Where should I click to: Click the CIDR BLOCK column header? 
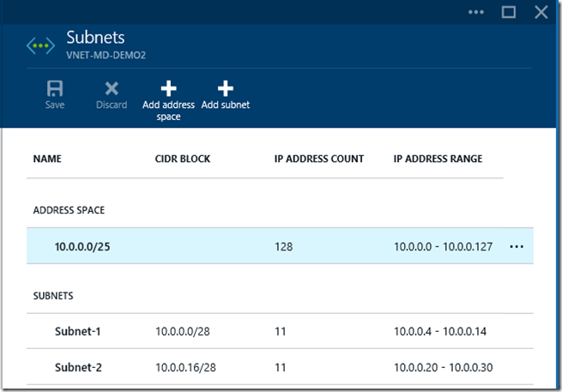(x=183, y=159)
